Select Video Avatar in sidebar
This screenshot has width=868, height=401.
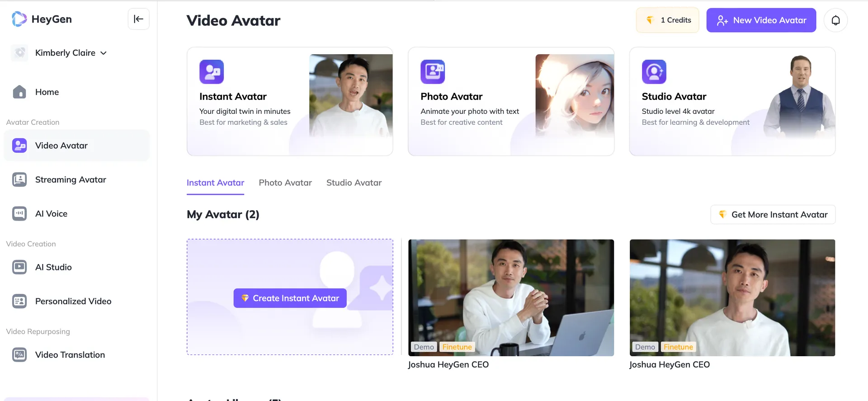[x=61, y=146]
